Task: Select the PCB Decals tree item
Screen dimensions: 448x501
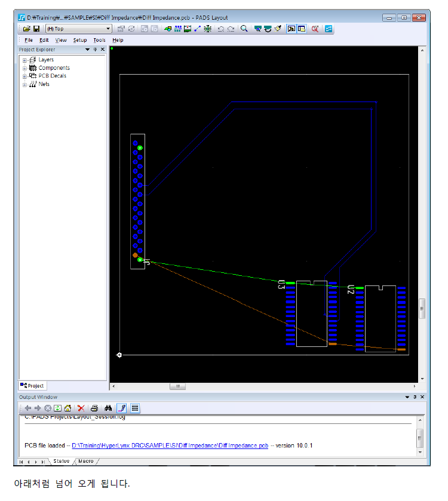Action: pyautogui.click(x=52, y=76)
